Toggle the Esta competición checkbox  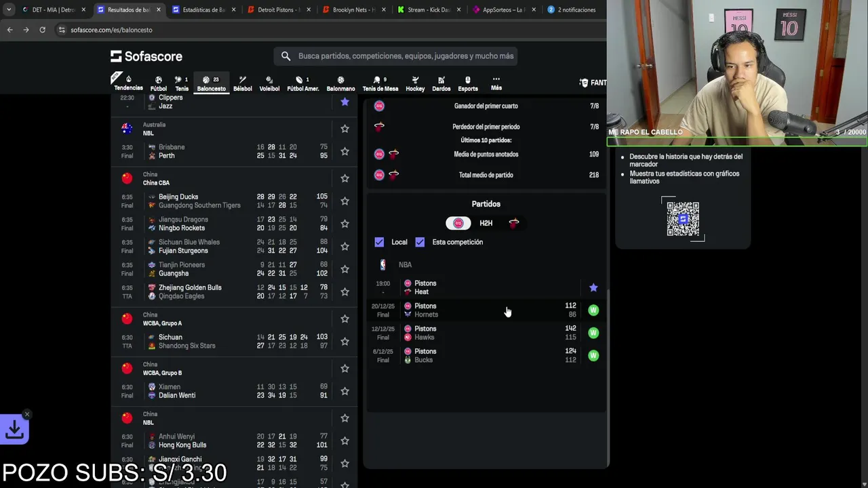tap(420, 242)
